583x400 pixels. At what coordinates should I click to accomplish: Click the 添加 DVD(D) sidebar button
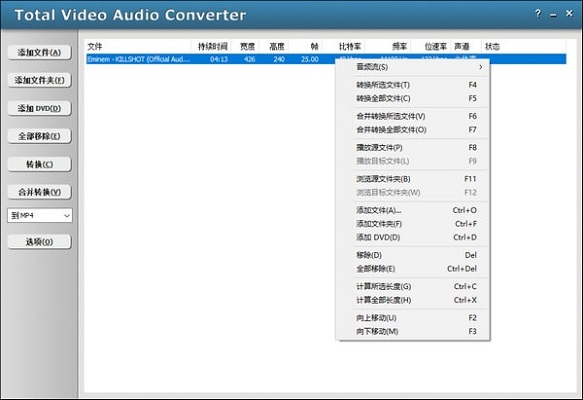click(39, 108)
